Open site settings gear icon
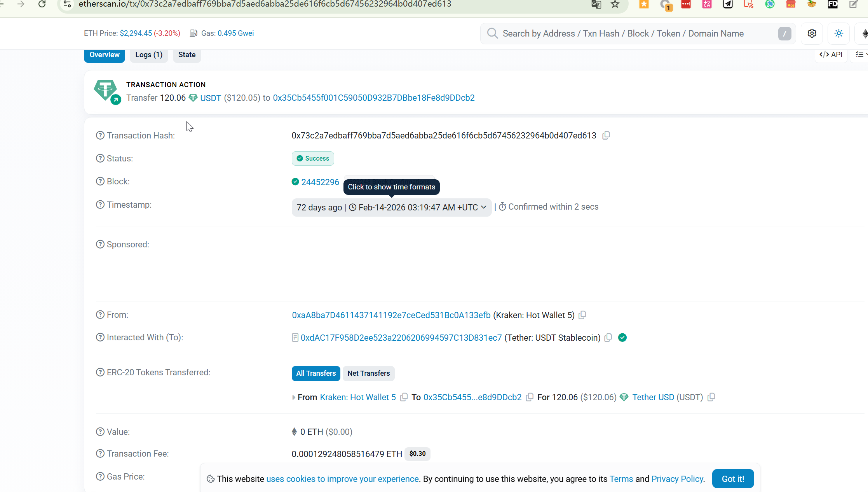This screenshot has height=492, width=868. 812,33
